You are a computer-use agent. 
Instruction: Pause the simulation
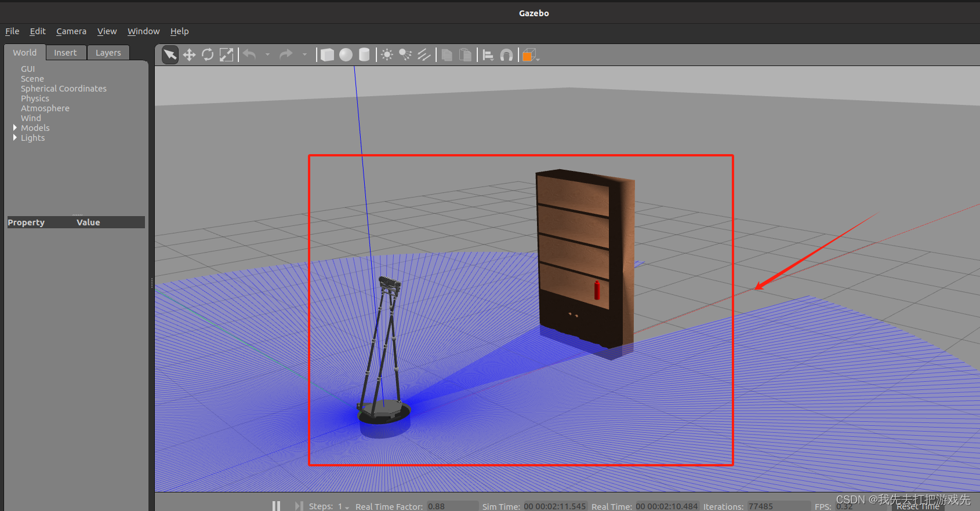pos(276,506)
